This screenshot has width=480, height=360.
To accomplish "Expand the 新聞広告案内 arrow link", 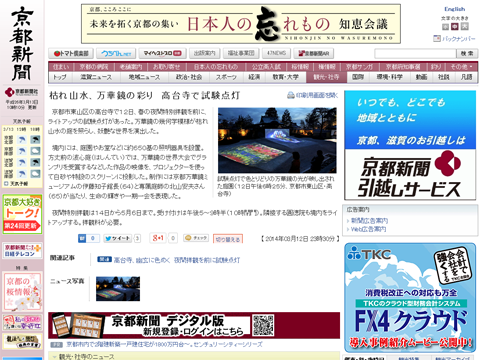I will click(x=348, y=221).
